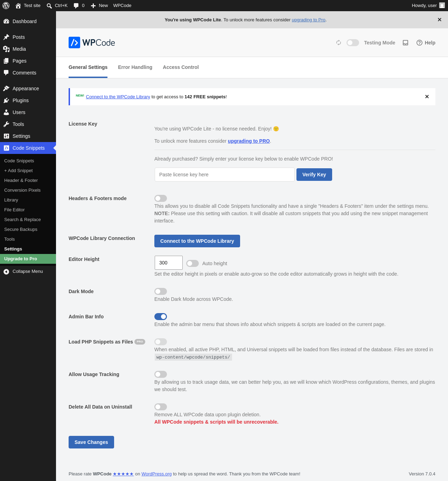Image resolution: width=448 pixels, height=481 pixels.
Task: Click the Collapse Menu arrow icon
Action: tap(6, 271)
